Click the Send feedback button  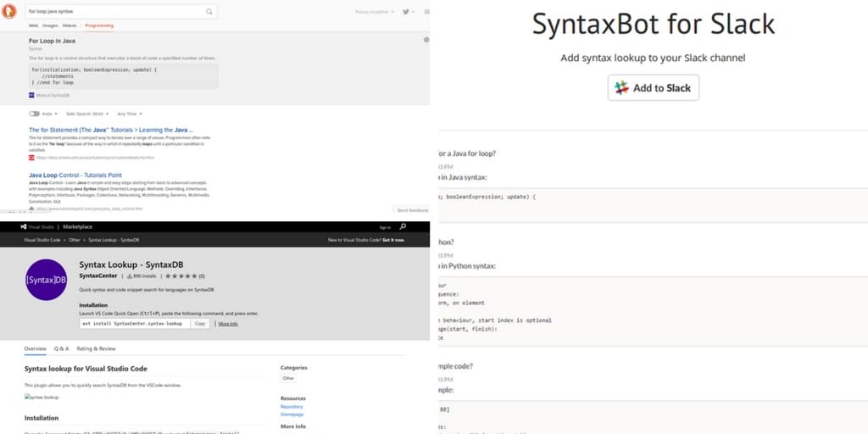pos(413,210)
